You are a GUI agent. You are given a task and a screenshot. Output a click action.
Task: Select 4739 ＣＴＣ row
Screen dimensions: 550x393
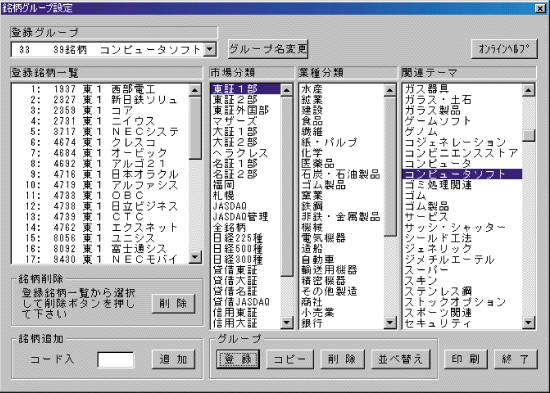(x=100, y=217)
